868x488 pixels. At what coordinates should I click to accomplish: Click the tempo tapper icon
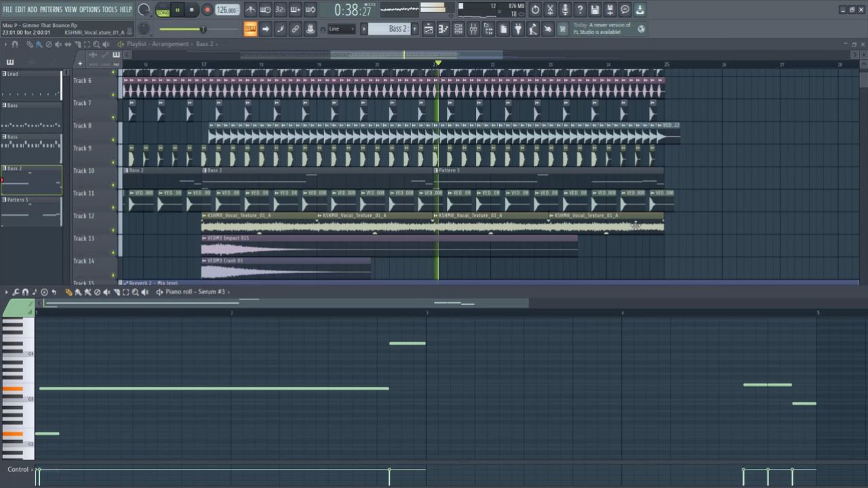[x=533, y=29]
